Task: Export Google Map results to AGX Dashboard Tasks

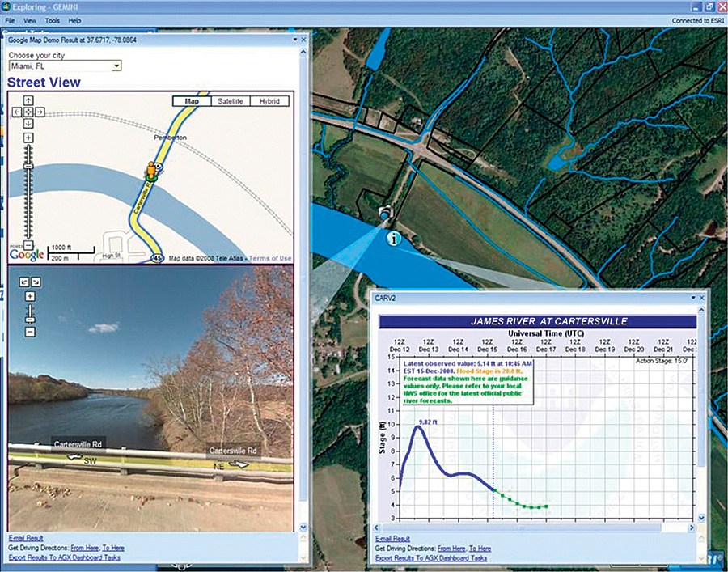Action: pos(64,557)
